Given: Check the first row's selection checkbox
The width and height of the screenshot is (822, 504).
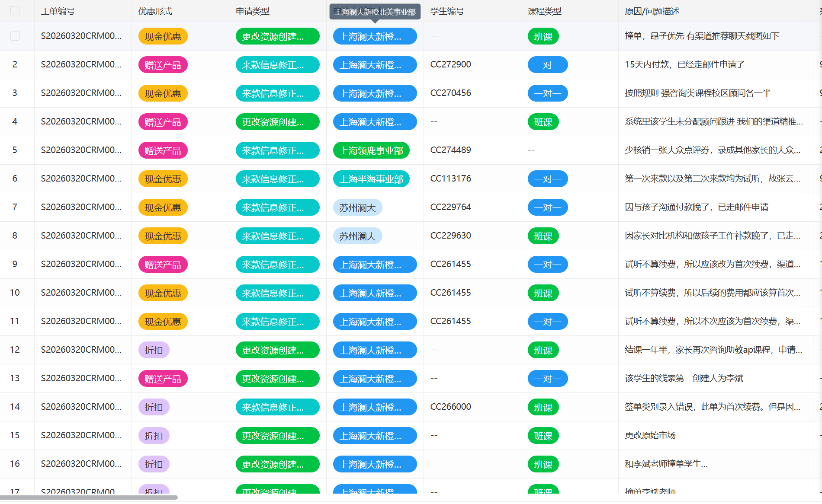Looking at the screenshot, I should tap(15, 36).
